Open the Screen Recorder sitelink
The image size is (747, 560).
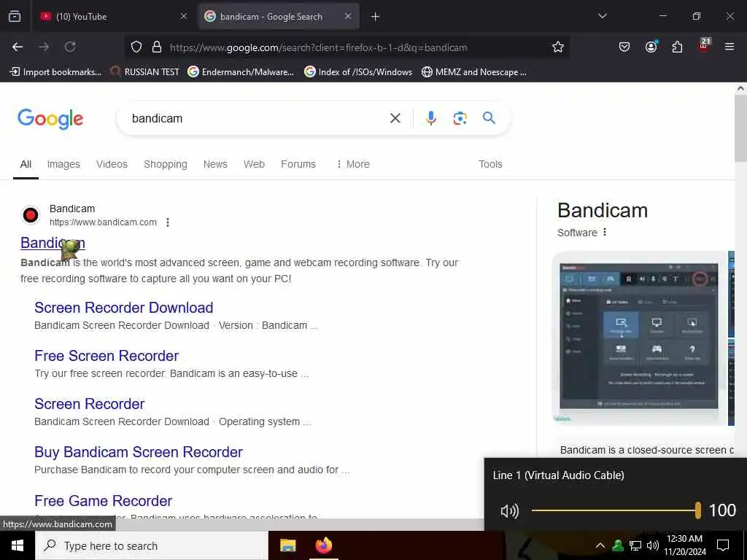point(90,404)
